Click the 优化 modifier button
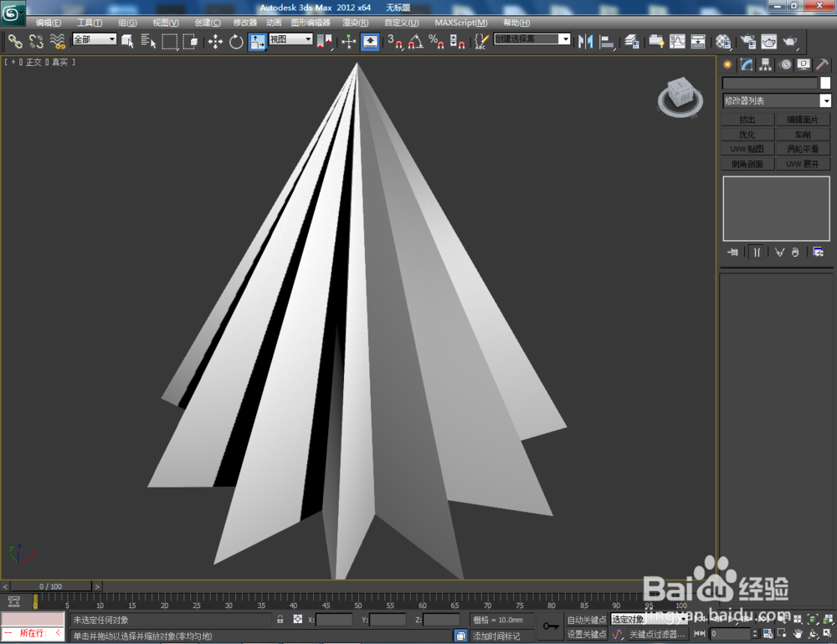837x644 pixels. tap(747, 135)
